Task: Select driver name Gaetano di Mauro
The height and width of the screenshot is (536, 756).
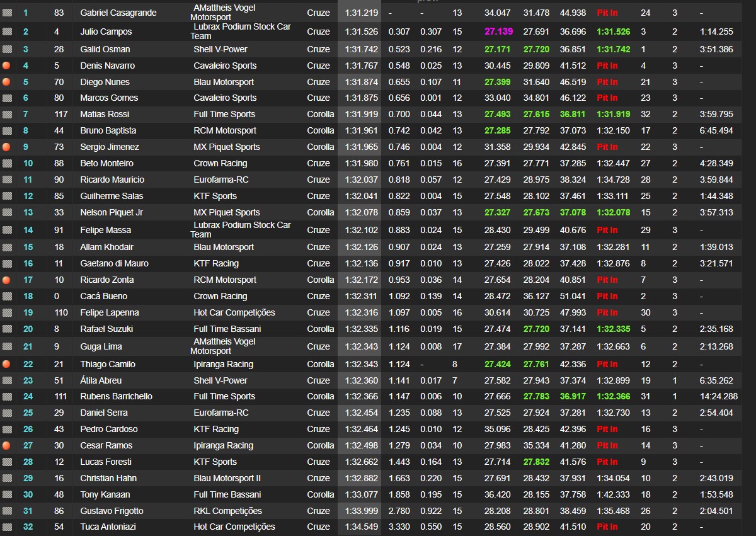Action: 115,263
